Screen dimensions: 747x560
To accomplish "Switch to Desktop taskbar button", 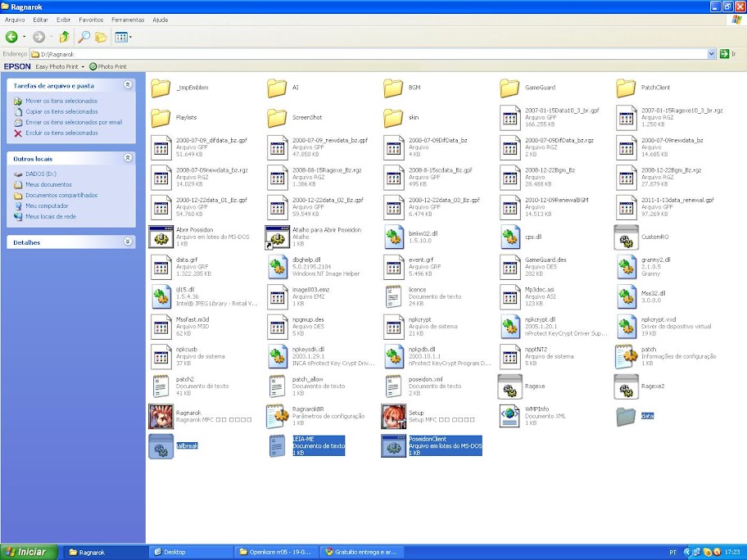I will (191, 553).
